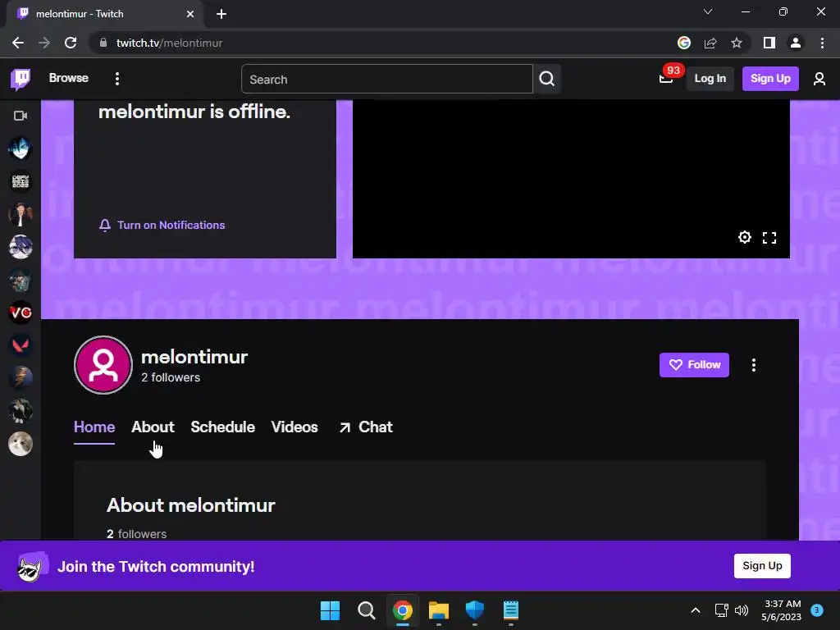Click the melontimur channel name heading
The width and height of the screenshot is (840, 630).
click(194, 357)
